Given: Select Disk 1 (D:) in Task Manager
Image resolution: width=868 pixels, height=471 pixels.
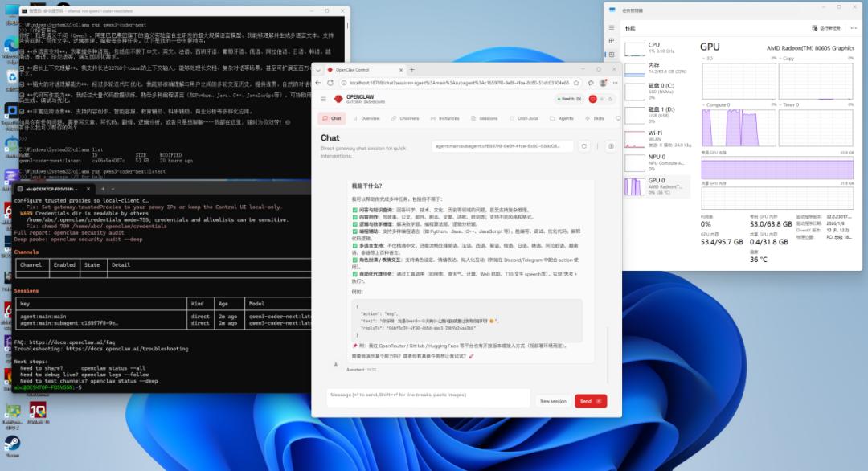Looking at the screenshot, I should tap(657, 115).
